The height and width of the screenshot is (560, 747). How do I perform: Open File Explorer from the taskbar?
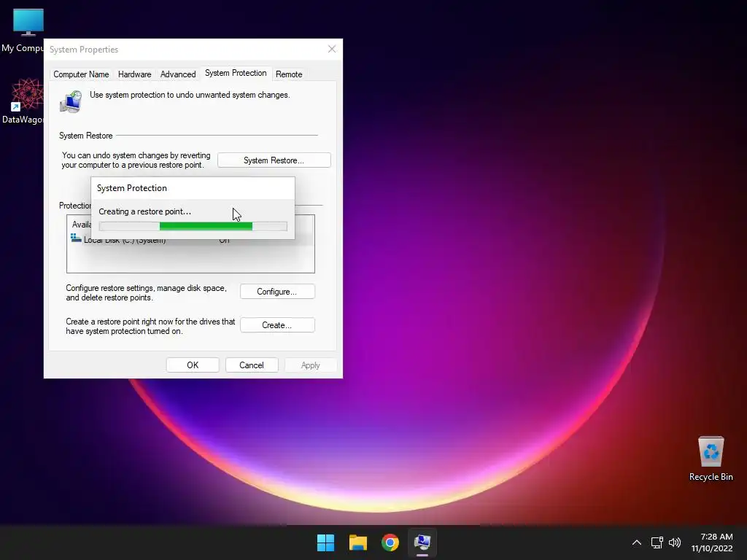357,542
